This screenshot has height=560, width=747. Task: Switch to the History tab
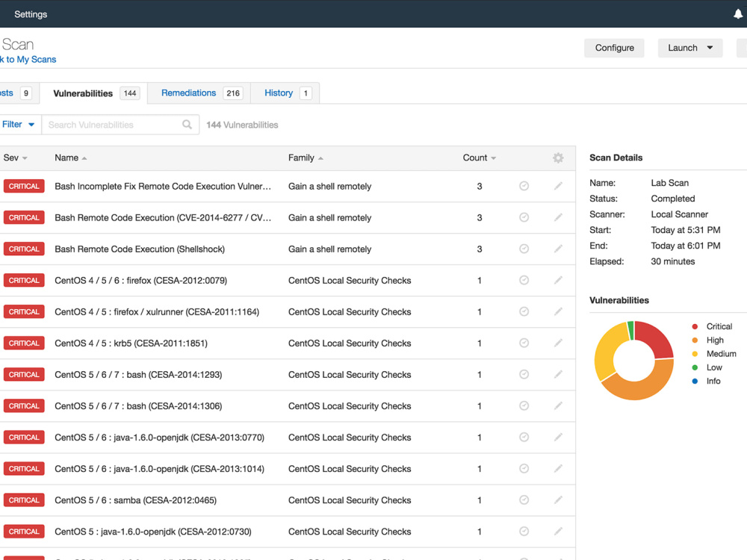(285, 93)
